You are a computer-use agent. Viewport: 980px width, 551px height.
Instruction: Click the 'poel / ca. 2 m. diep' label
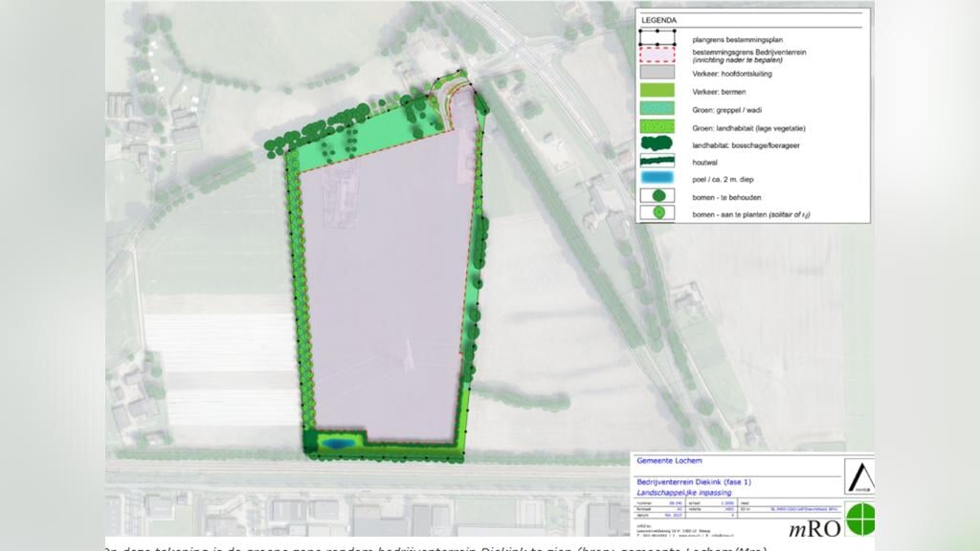(x=723, y=179)
